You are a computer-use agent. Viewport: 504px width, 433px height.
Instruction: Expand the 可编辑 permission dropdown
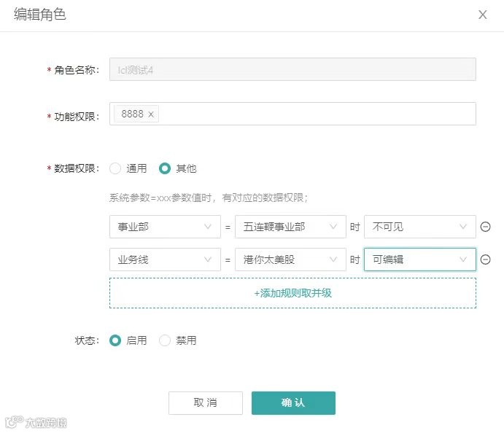point(419,260)
